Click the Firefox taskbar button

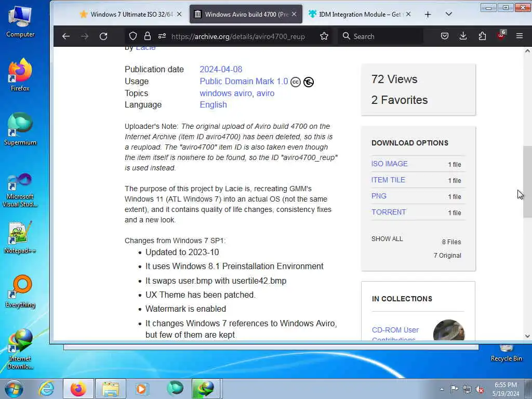tap(78, 389)
